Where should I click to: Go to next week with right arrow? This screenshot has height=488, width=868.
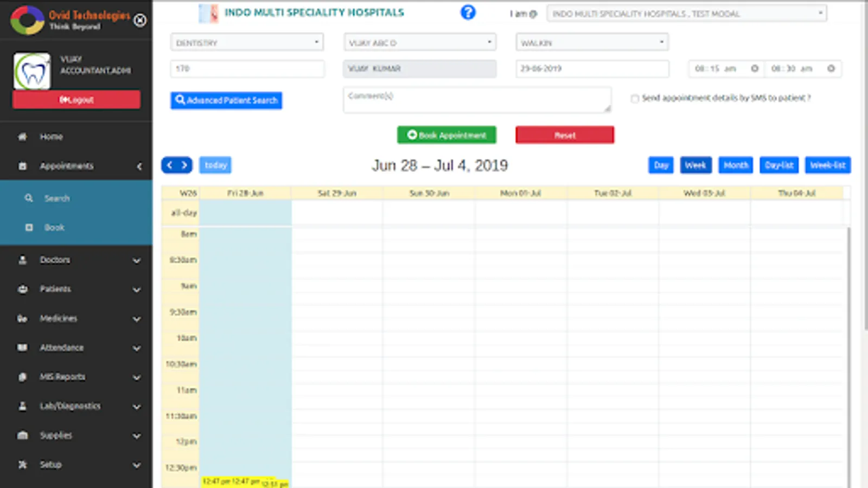[184, 165]
